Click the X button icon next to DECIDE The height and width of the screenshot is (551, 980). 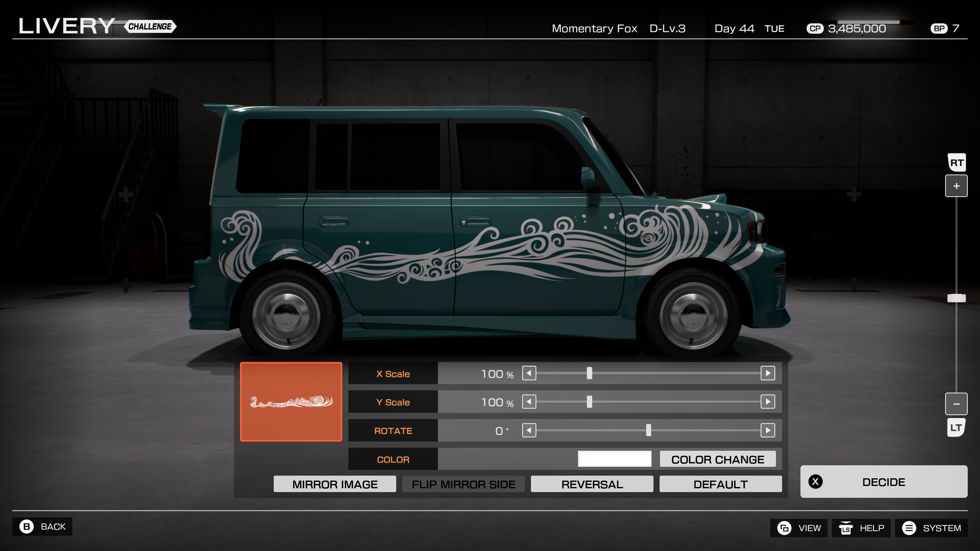[816, 481]
